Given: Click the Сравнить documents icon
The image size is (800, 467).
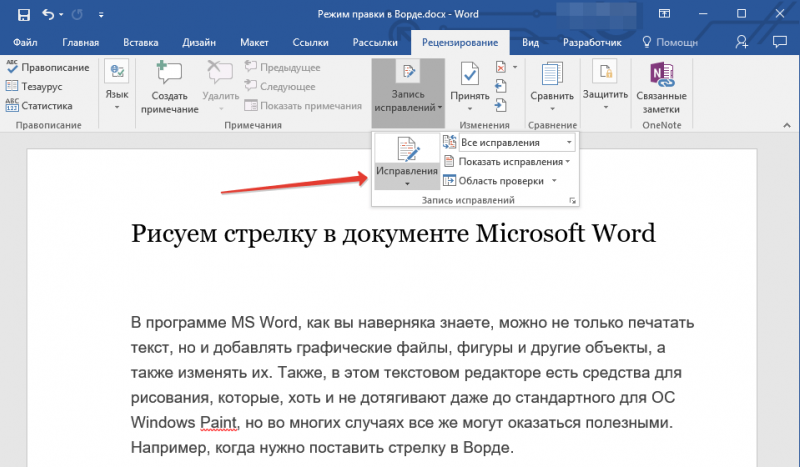Looking at the screenshot, I should click(552, 75).
